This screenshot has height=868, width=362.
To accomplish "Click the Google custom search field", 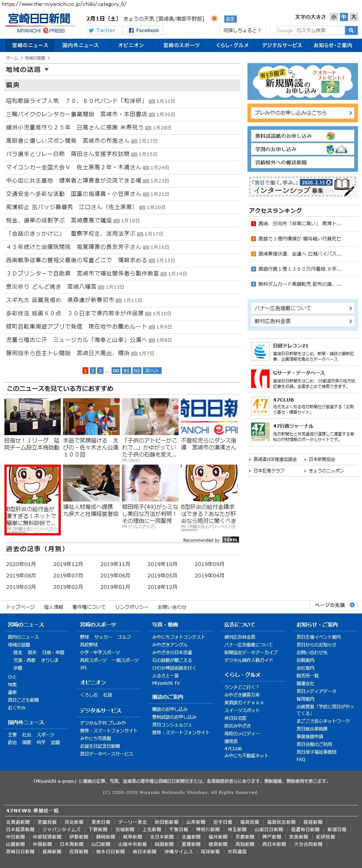I will pyautogui.click(x=310, y=31).
